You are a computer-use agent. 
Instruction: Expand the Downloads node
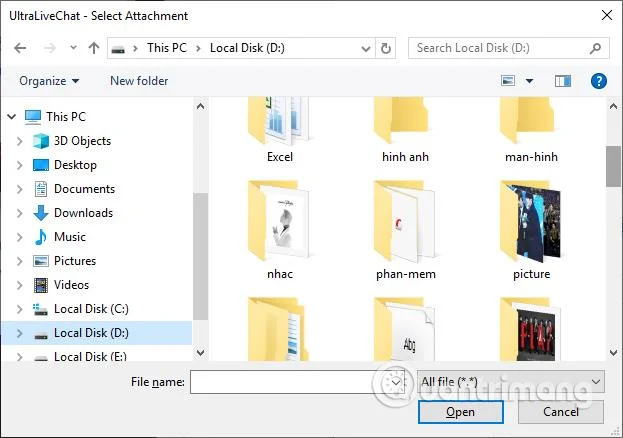[x=19, y=213]
